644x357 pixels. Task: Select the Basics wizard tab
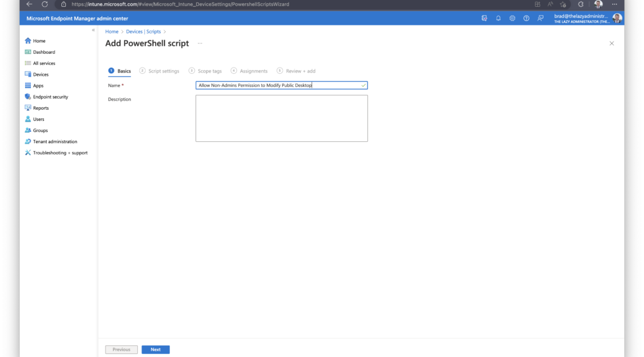[x=120, y=71]
